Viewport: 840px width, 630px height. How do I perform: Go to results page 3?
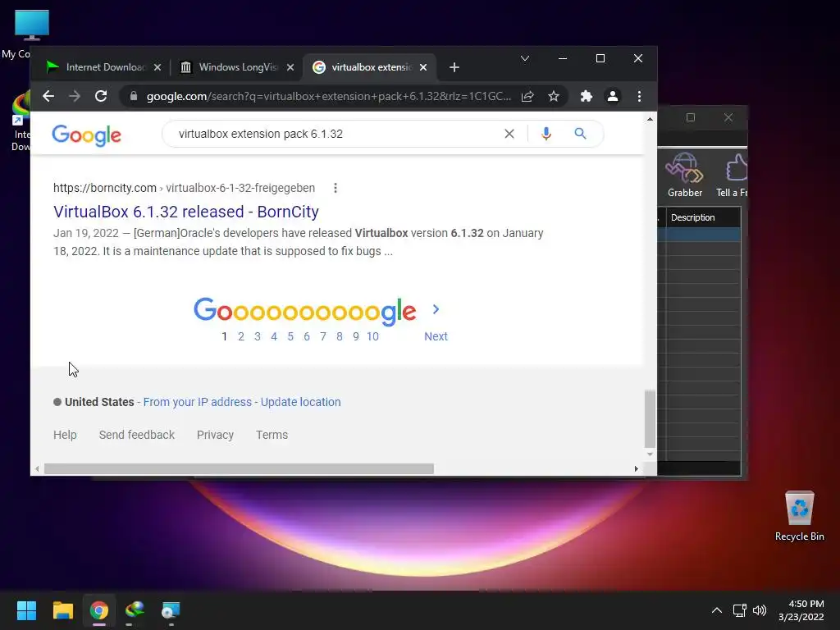click(258, 336)
